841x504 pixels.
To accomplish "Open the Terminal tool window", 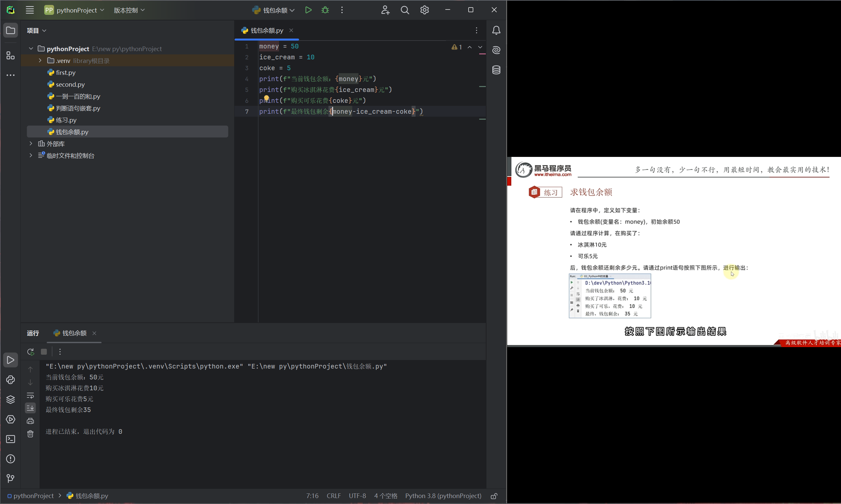I will click(11, 439).
